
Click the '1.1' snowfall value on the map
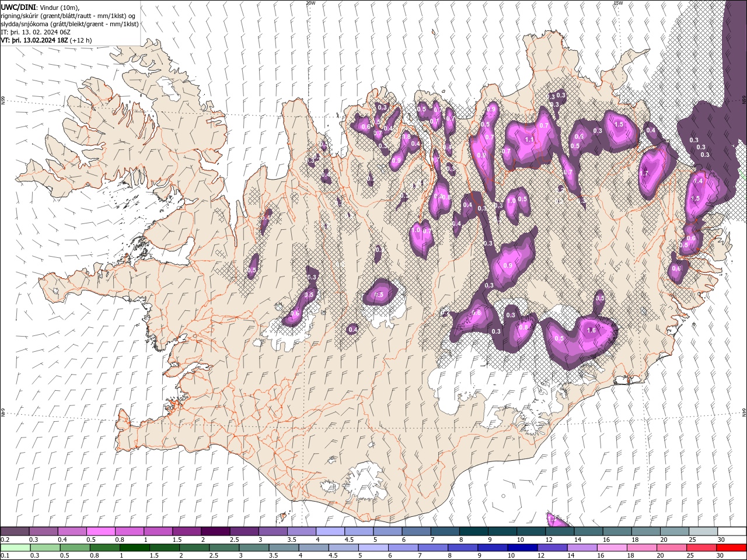[x=529, y=140]
